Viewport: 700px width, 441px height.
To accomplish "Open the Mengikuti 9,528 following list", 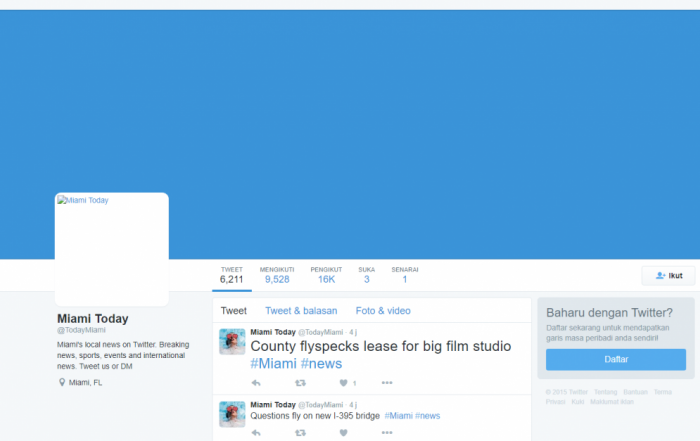I will point(277,275).
